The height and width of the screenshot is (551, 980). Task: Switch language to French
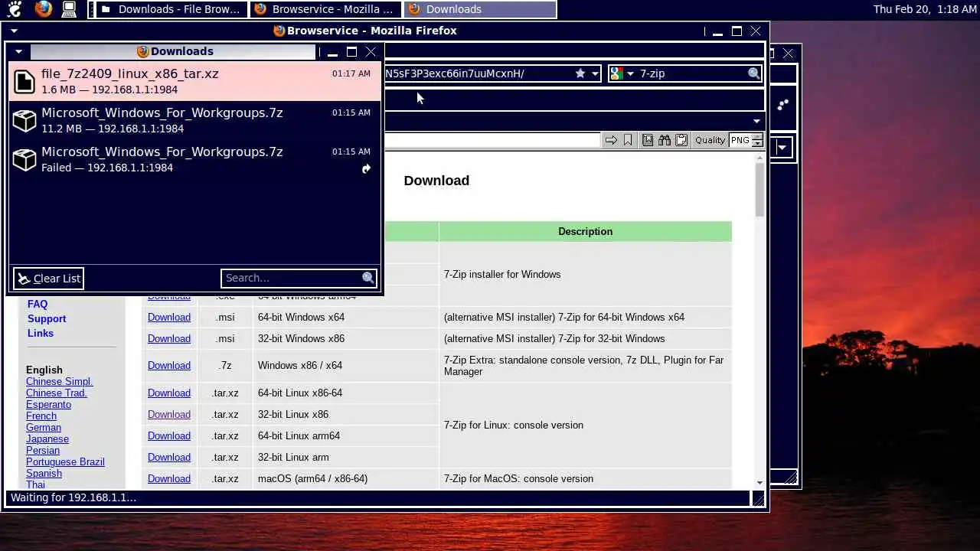pyautogui.click(x=41, y=416)
